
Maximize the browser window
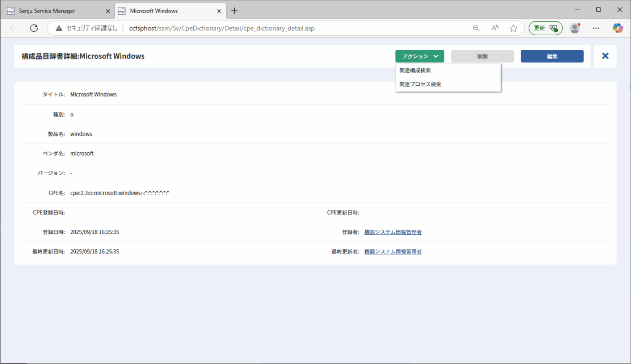[598, 10]
